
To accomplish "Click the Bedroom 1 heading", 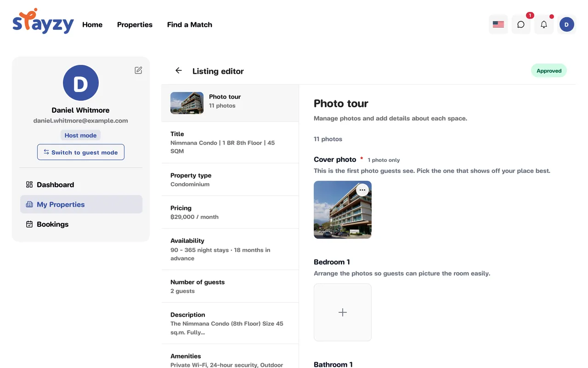I will point(332,262).
